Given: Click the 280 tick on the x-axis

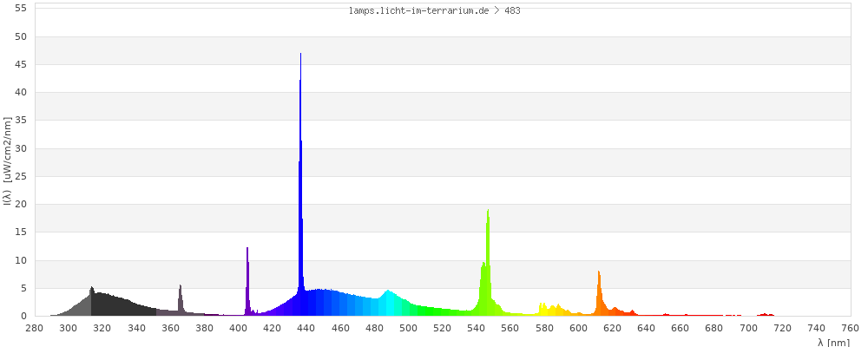Looking at the screenshot, I should 35,328.
